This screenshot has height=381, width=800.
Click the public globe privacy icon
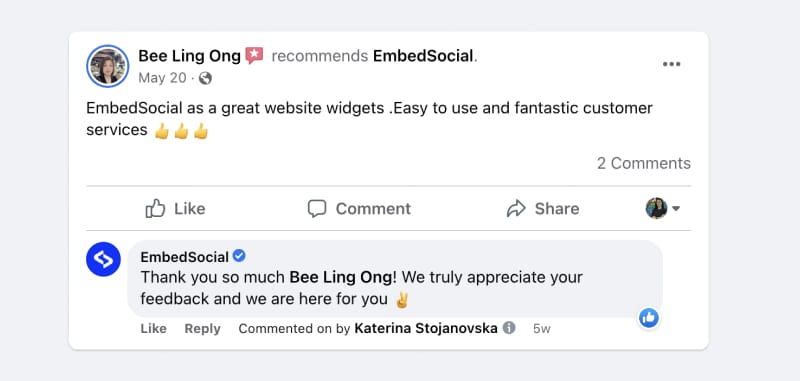[205, 78]
